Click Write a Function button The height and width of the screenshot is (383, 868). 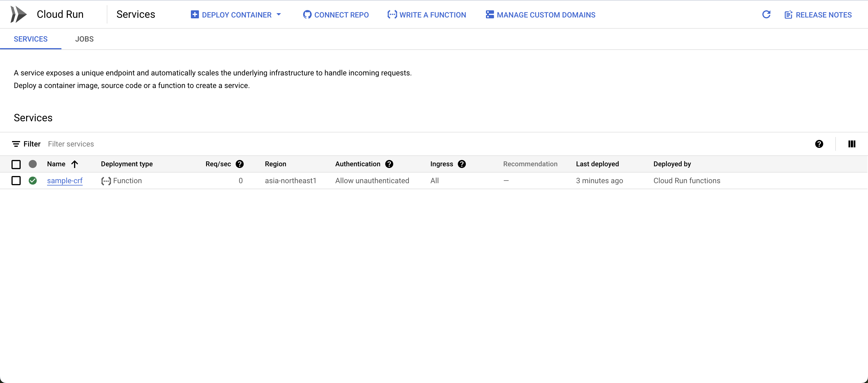pyautogui.click(x=427, y=15)
